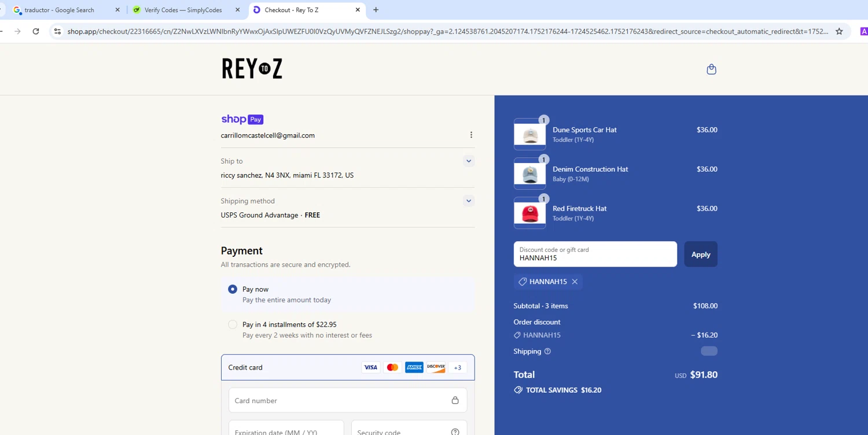Click USPS Ground Advantage FREE text
Viewport: 868px width, 435px height.
tap(270, 215)
